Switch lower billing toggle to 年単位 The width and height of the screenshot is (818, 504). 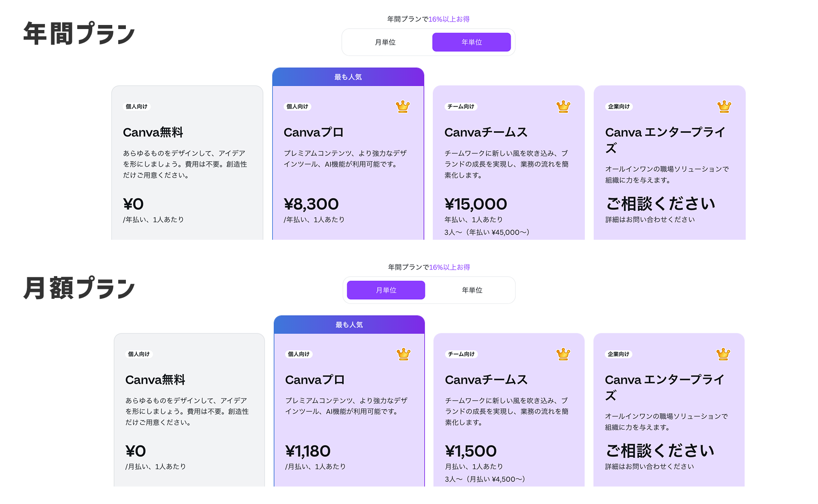pos(472,290)
